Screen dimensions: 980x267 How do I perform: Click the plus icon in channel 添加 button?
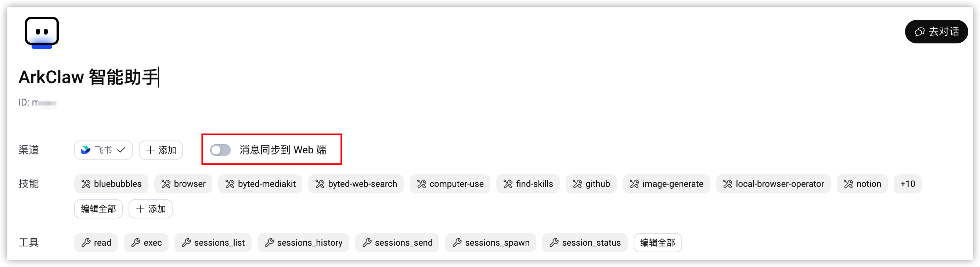(x=151, y=150)
